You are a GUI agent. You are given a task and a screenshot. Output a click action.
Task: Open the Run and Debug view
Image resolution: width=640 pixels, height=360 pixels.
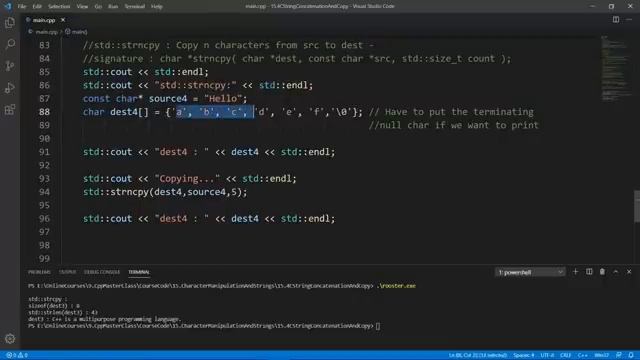[10, 88]
